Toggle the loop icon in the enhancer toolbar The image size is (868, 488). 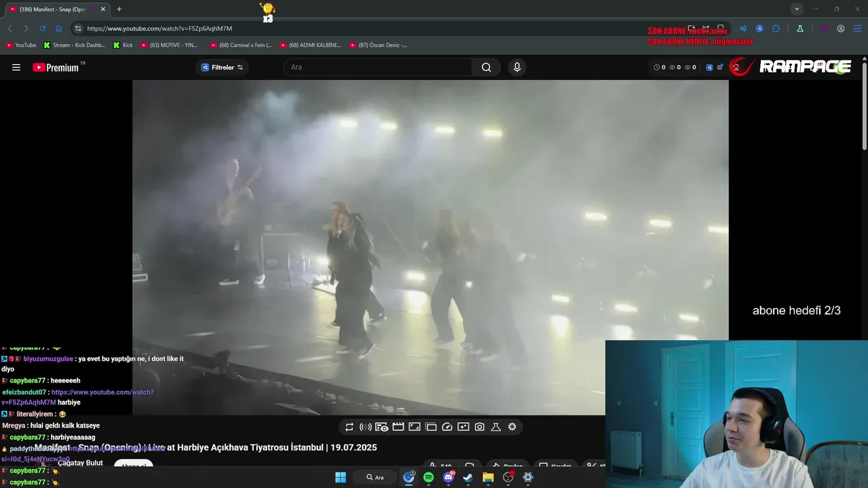click(x=349, y=427)
